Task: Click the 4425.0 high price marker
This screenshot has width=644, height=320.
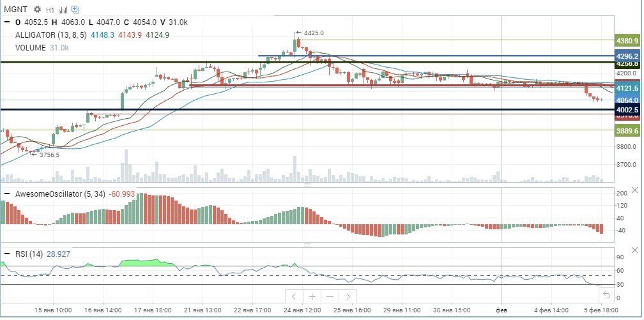Action: [x=313, y=33]
